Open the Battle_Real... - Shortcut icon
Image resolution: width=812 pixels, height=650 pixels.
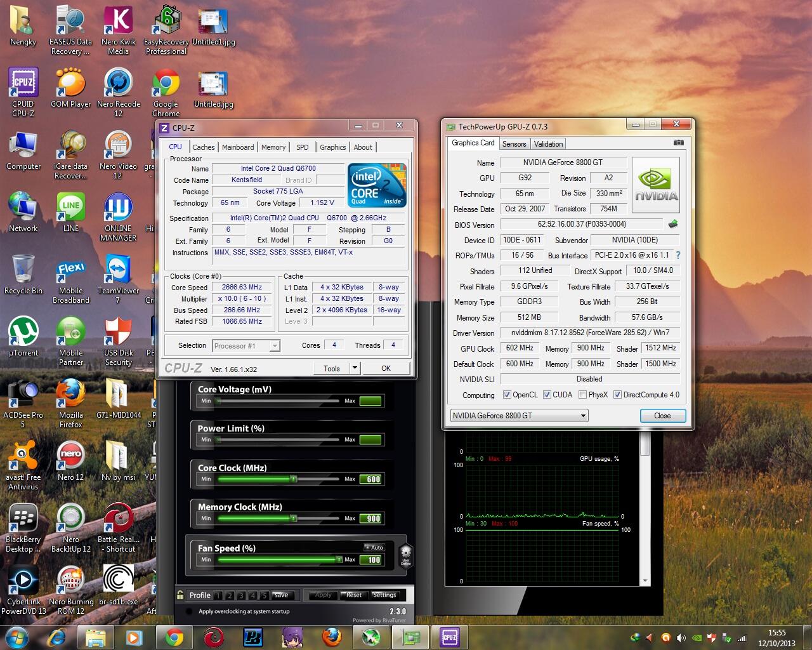click(x=119, y=528)
